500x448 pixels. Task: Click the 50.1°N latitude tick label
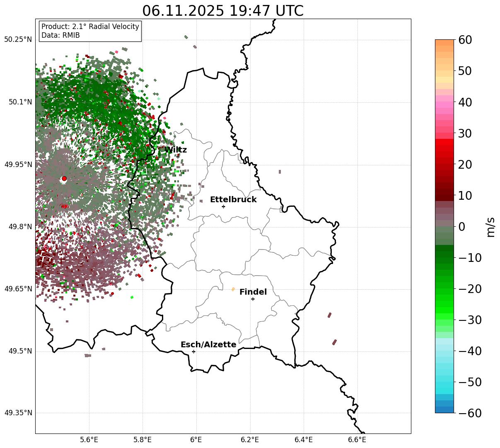point(20,102)
